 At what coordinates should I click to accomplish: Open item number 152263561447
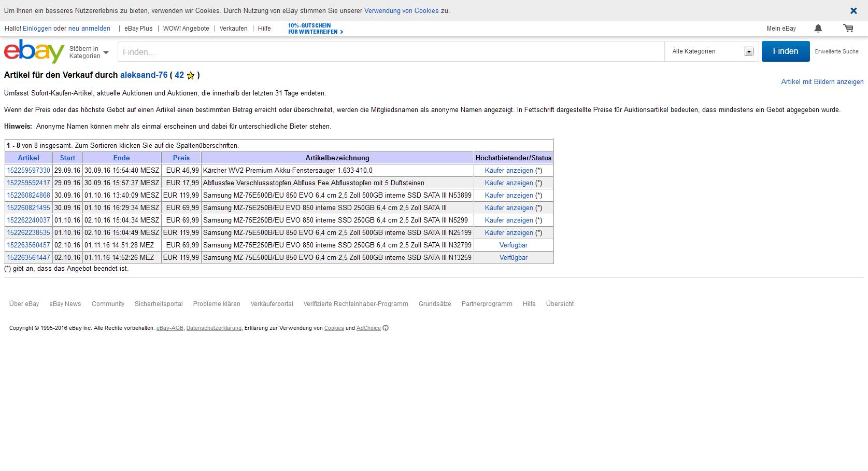pos(29,257)
